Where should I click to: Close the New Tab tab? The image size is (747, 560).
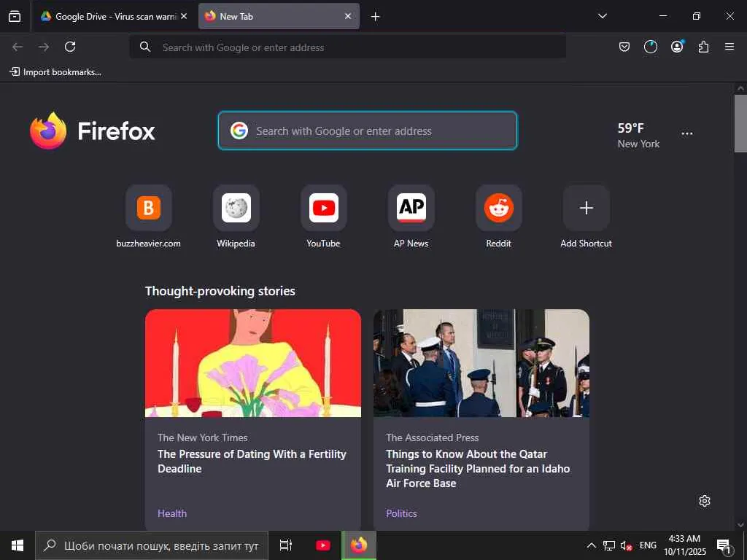348,16
